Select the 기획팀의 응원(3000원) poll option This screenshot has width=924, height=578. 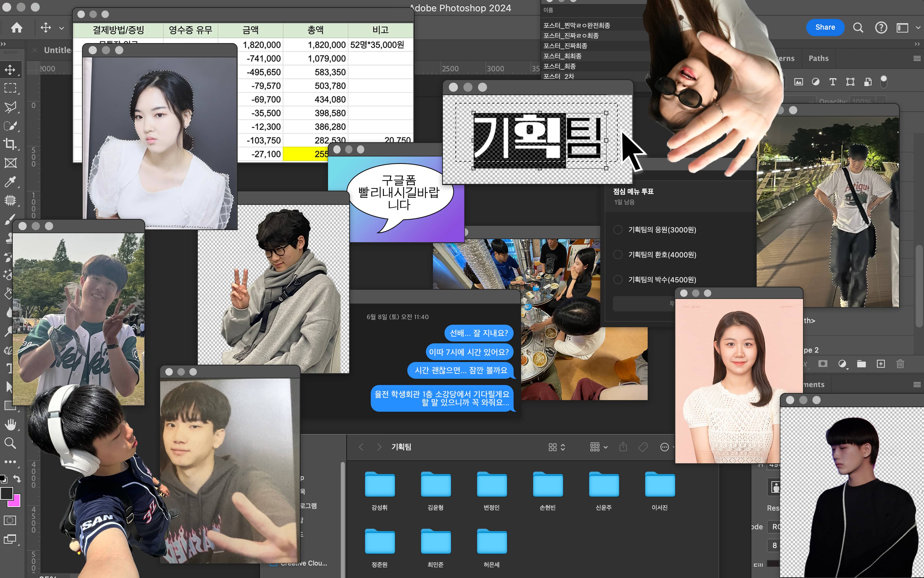618,230
